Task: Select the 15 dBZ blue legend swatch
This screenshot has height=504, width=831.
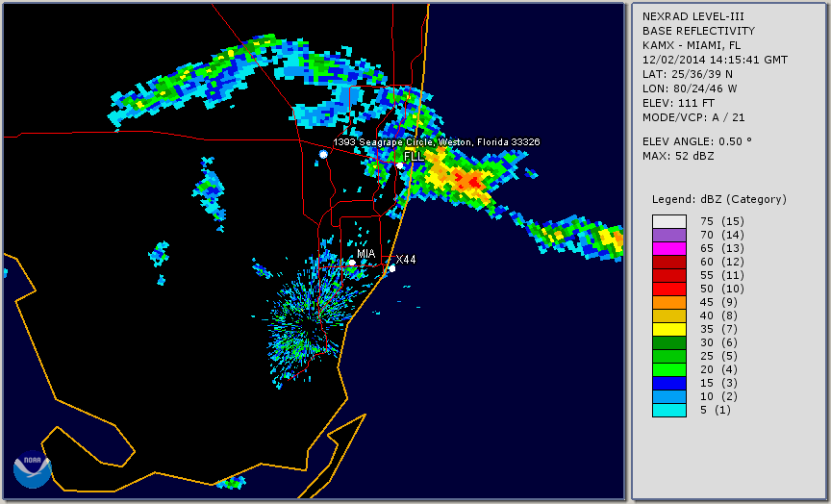Action: pyautogui.click(x=669, y=383)
